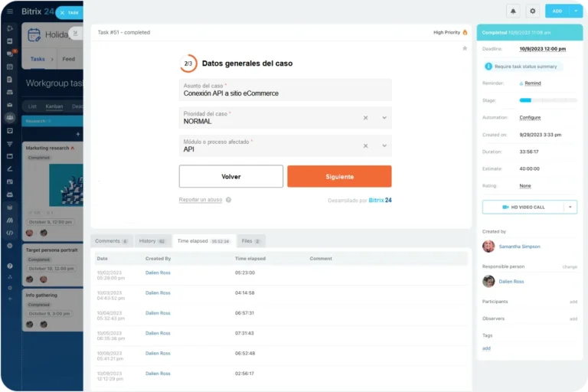Screen dimensions: 588x392
Task: Click the info icon on Require task status summary
Action: click(488, 67)
